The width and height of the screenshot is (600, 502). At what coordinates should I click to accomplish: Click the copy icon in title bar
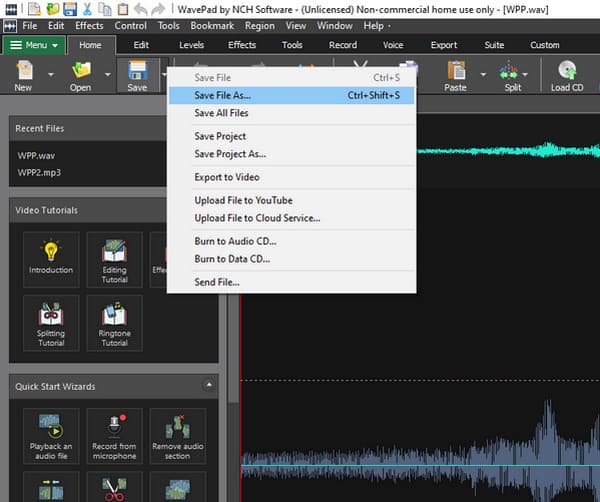[x=105, y=9]
